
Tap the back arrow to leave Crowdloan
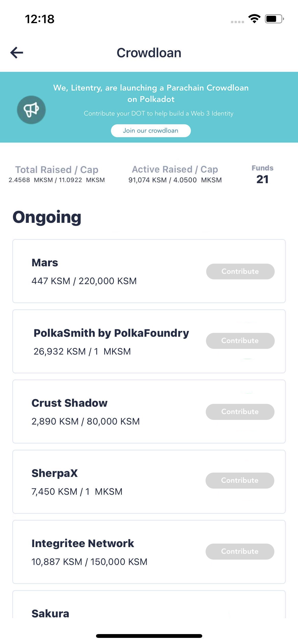click(x=16, y=53)
